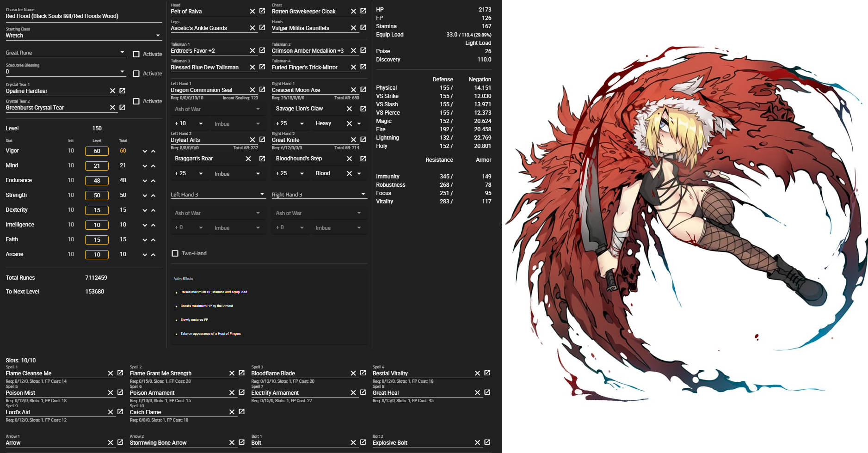
Task: Increase the Endurance stat
Action: click(x=154, y=181)
